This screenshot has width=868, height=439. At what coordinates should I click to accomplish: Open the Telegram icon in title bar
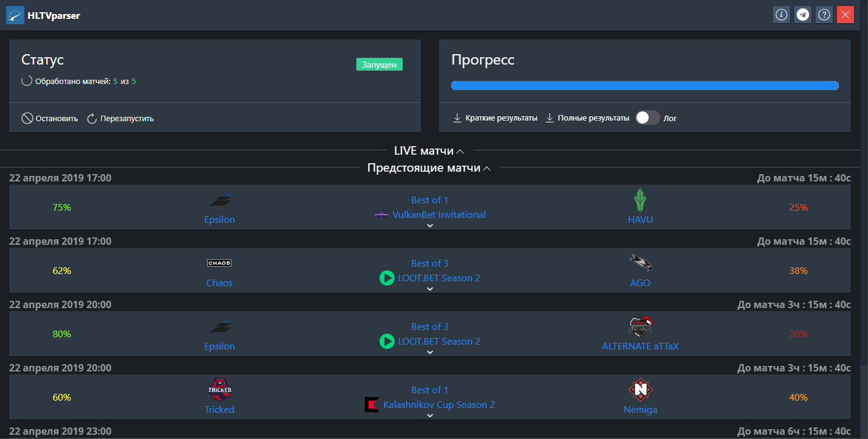(803, 15)
